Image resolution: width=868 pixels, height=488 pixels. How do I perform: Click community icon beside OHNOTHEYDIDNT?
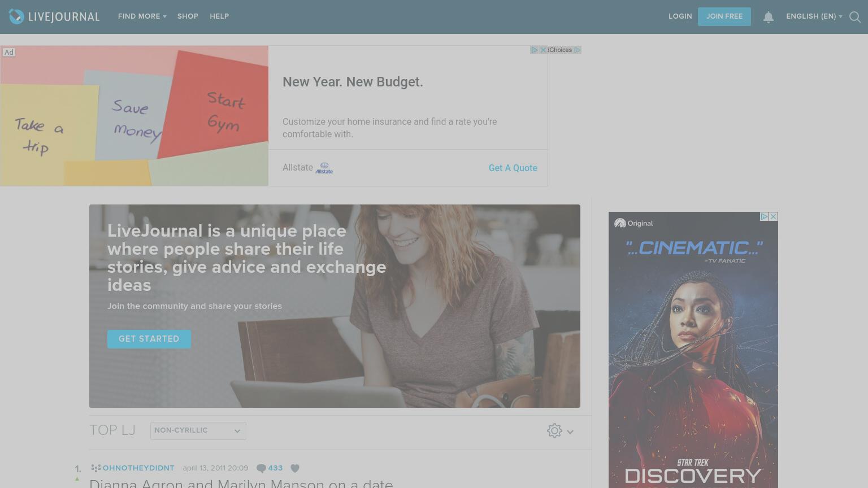tap(96, 468)
